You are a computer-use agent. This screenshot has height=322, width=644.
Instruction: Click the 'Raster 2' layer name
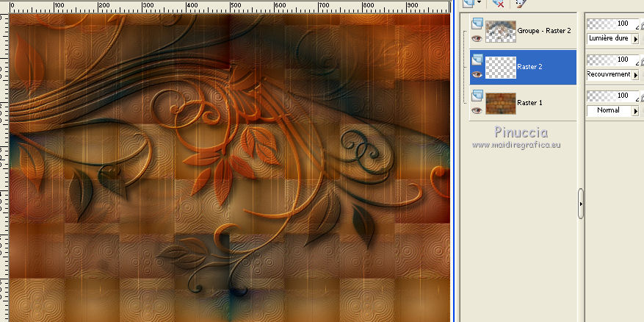tap(530, 67)
